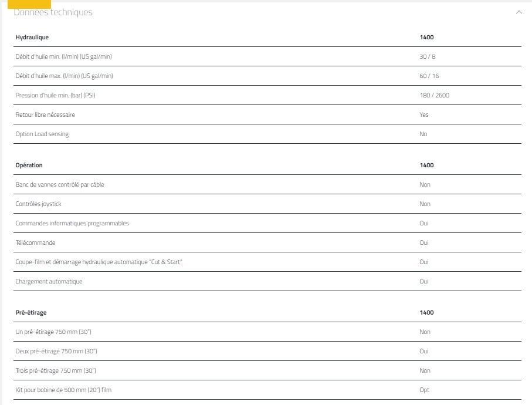Click the Opt value for 500 mm film kit
532x405 pixels.
[x=424, y=390]
